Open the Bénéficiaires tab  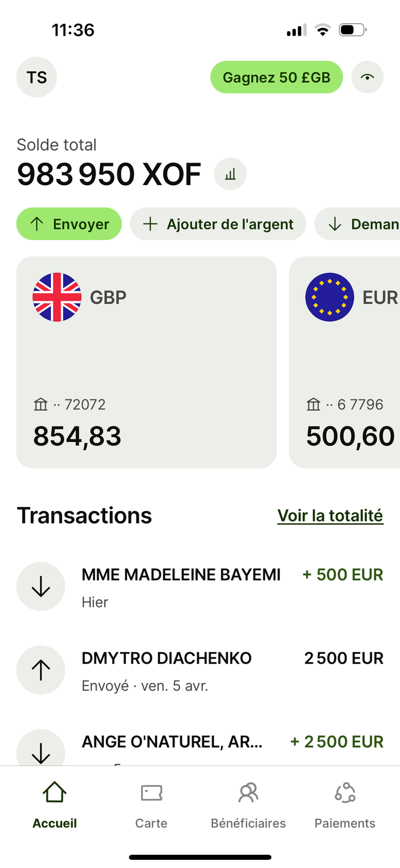point(248,806)
